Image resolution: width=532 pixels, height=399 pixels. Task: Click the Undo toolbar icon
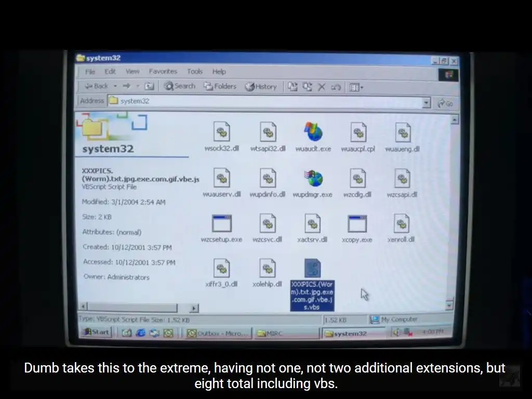click(336, 87)
